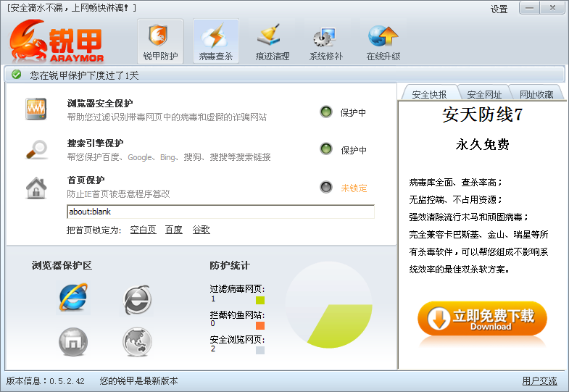This screenshot has height=392, width=569.
Task: Open the 设置 settings menu
Action: coord(499,9)
